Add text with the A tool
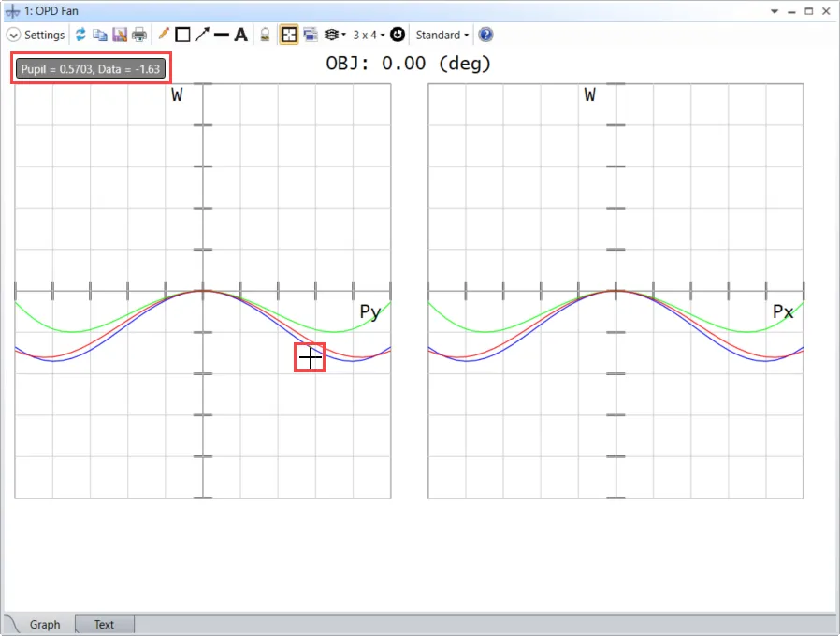Image resolution: width=840 pixels, height=636 pixels. click(x=240, y=35)
